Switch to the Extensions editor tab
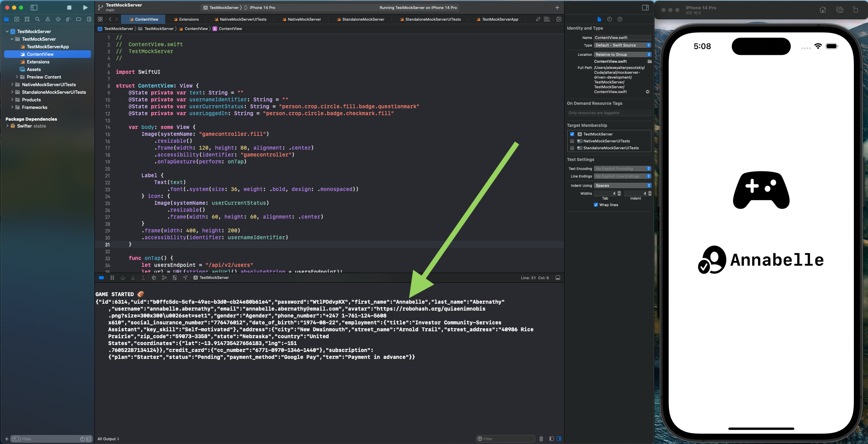868x444 pixels. [x=189, y=19]
